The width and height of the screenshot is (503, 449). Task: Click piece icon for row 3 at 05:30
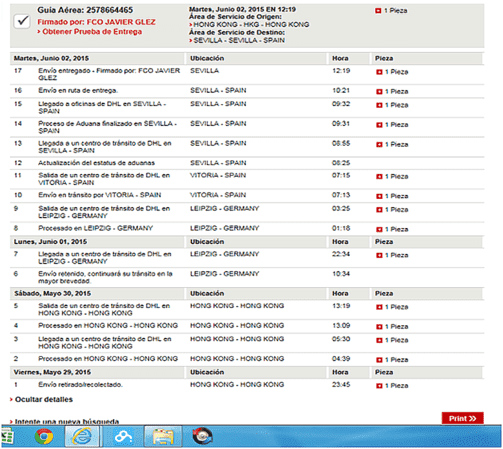[x=379, y=340]
